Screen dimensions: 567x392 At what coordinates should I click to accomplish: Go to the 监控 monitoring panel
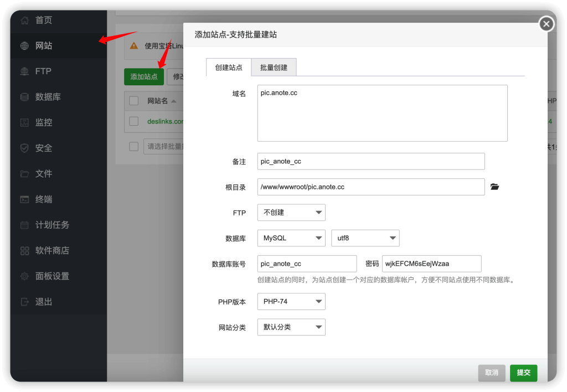point(39,122)
